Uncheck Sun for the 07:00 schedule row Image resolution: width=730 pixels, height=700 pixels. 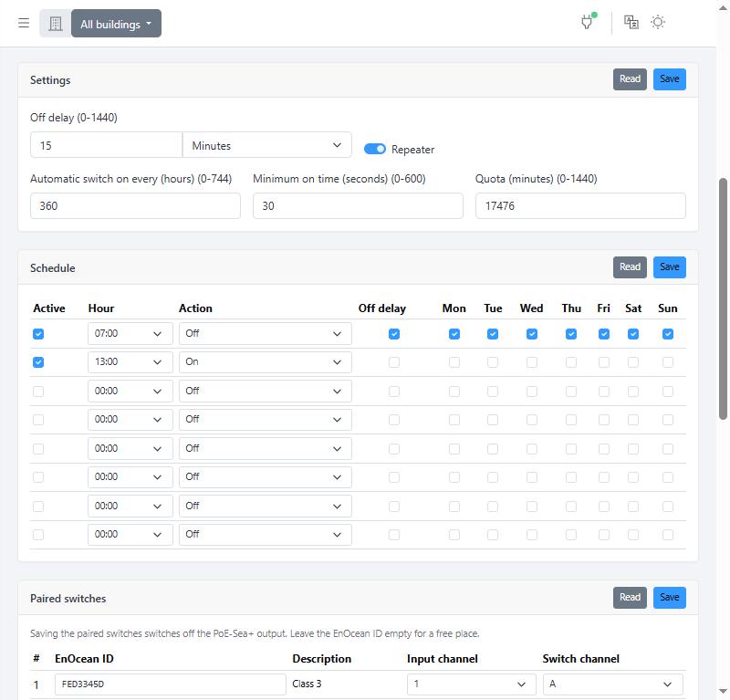[668, 334]
